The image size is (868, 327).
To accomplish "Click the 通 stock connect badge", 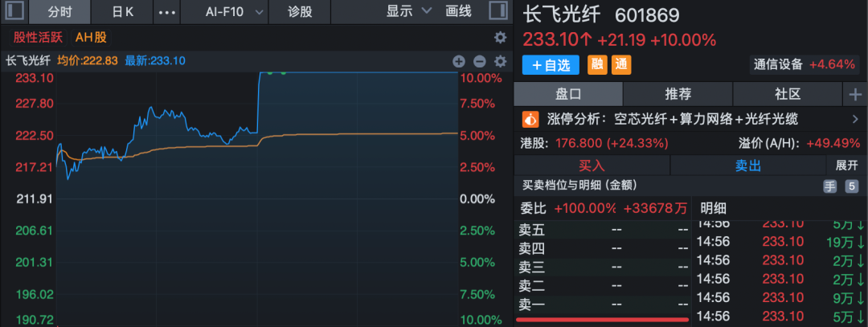I will [620, 64].
